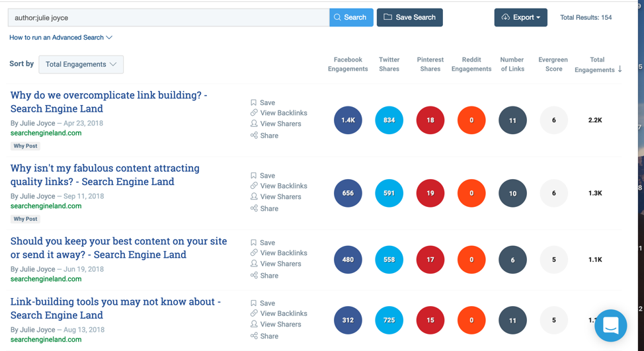Screen dimensions: 644x351
Task: Click the Why Post tag under first article
Action: tap(25, 146)
